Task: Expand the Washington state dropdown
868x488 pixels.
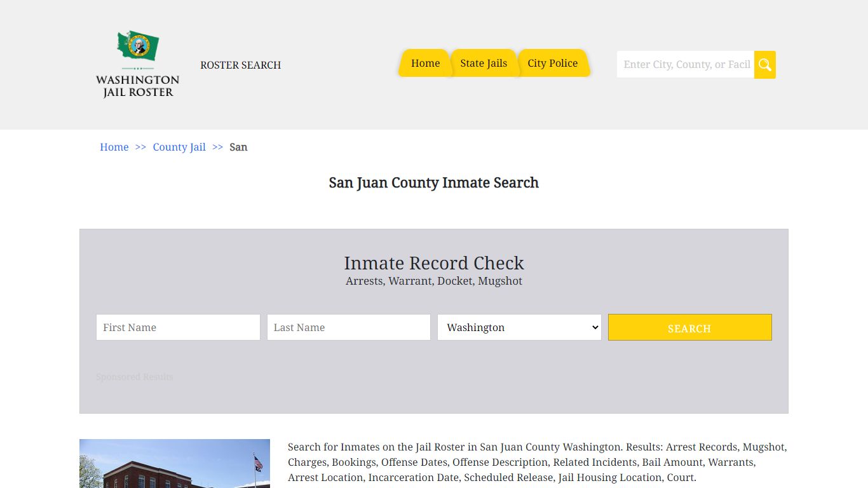Action: pyautogui.click(x=519, y=327)
